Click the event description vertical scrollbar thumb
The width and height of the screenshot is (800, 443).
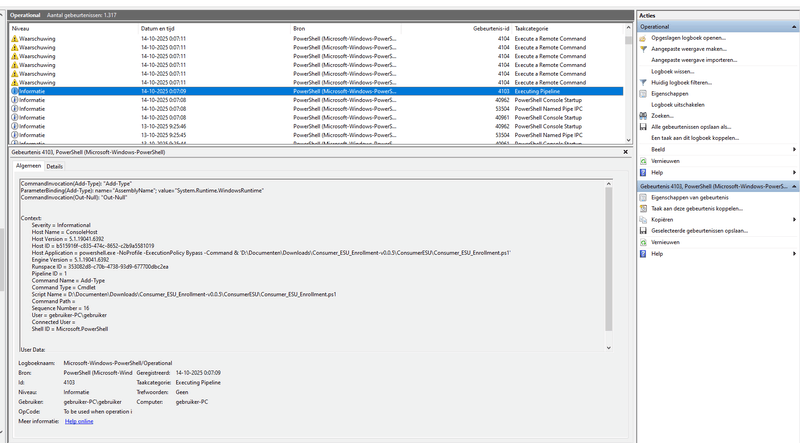coord(609,259)
